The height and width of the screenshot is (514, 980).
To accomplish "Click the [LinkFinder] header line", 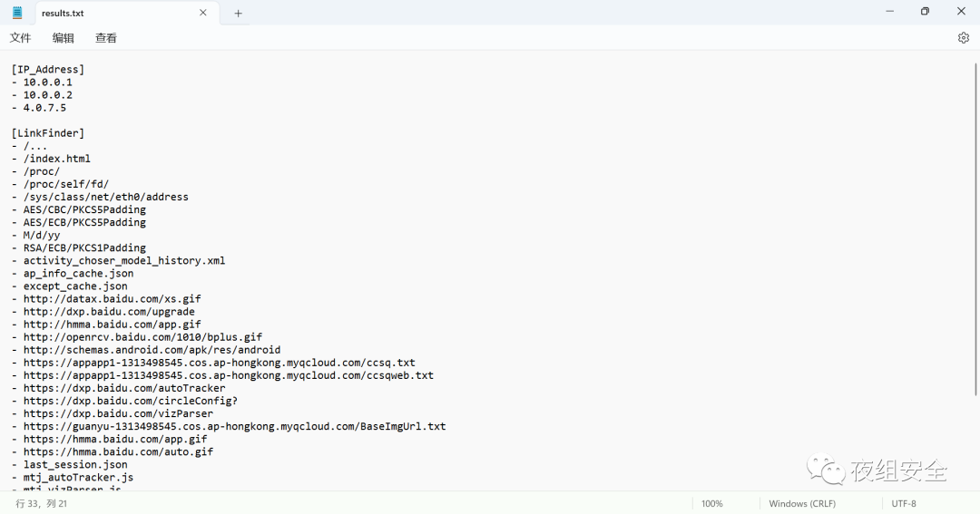I will pyautogui.click(x=47, y=133).
